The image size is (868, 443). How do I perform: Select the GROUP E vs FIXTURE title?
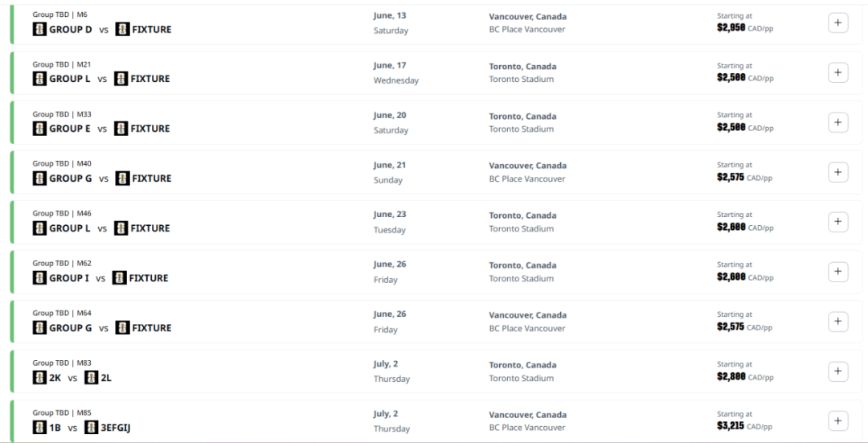pyautogui.click(x=101, y=129)
